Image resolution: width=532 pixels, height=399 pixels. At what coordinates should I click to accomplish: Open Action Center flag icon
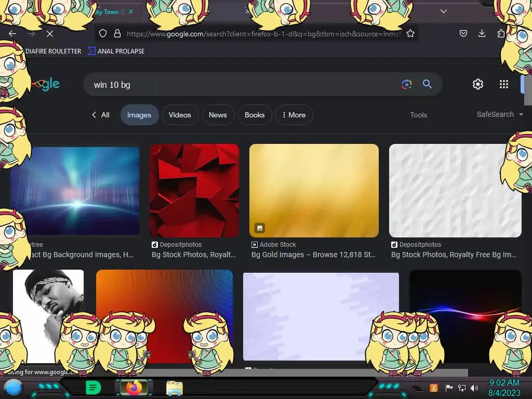coord(449,388)
